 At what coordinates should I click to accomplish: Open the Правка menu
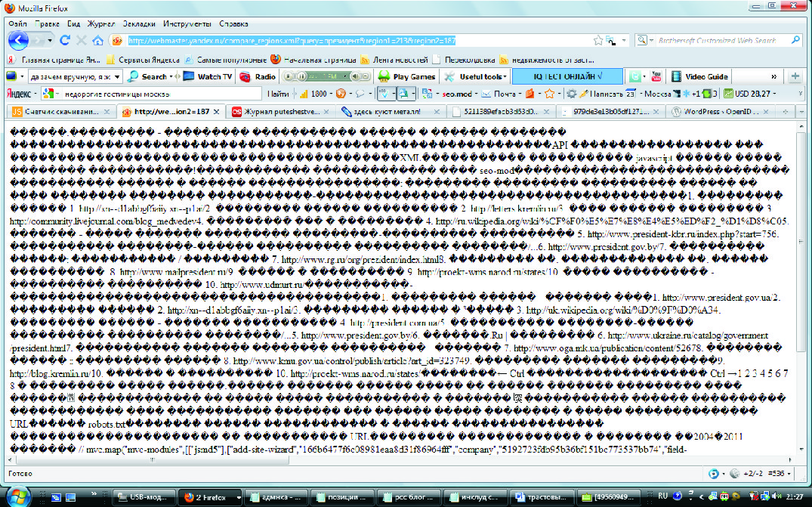(47, 24)
